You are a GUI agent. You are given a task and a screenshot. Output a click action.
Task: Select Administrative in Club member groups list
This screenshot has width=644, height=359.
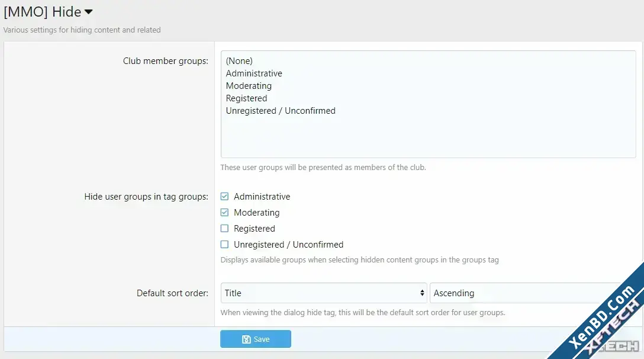click(x=254, y=73)
